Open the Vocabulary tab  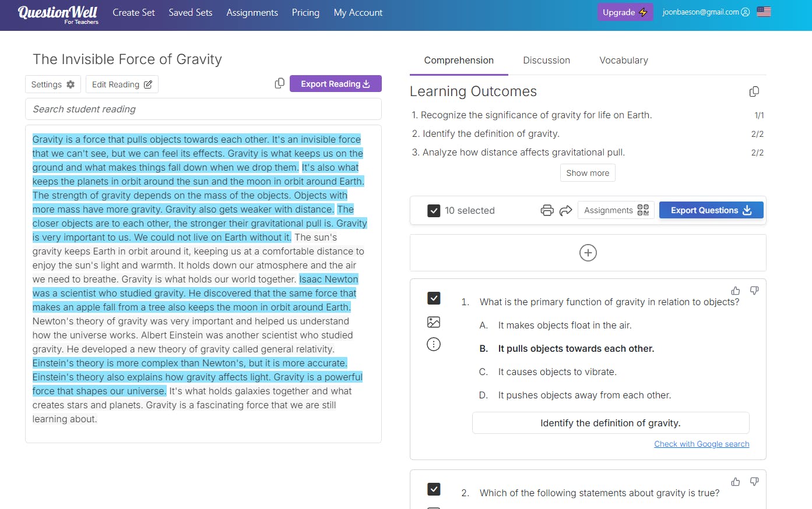click(x=624, y=61)
